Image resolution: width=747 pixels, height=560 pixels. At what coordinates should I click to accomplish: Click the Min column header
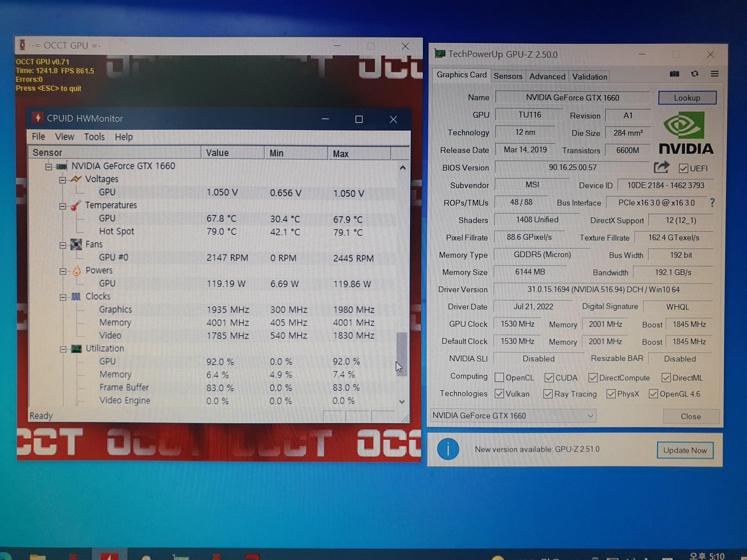coord(296,153)
